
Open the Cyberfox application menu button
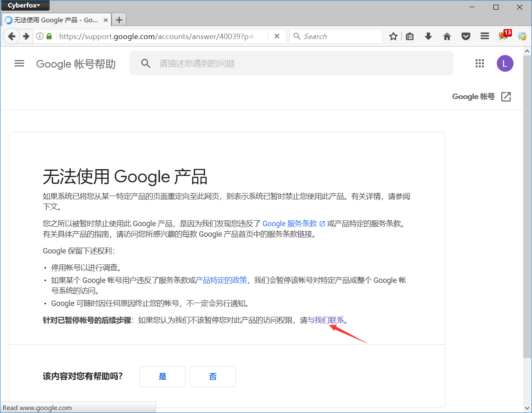pos(25,5)
